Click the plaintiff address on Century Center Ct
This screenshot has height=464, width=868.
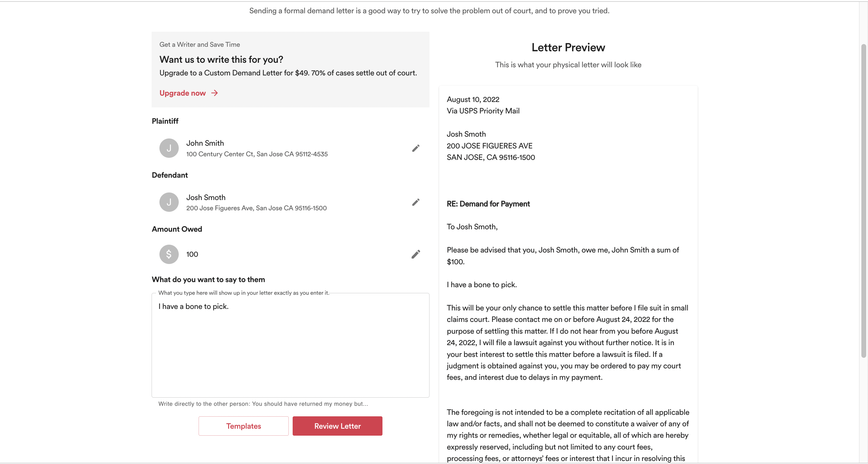[257, 154]
